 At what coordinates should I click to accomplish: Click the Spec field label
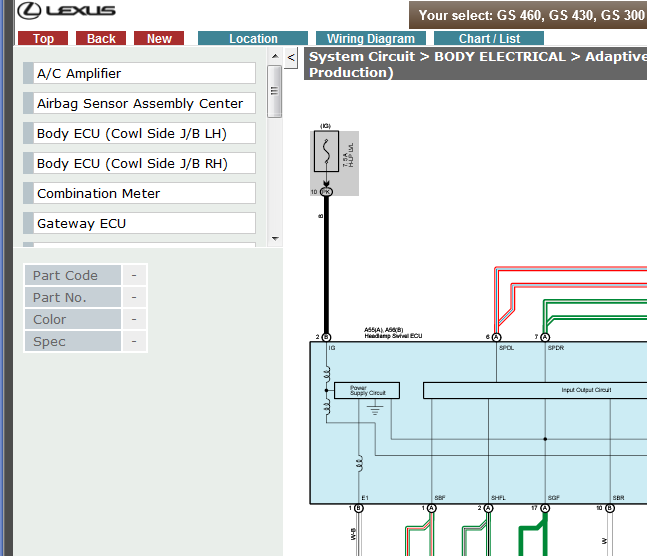click(x=73, y=341)
